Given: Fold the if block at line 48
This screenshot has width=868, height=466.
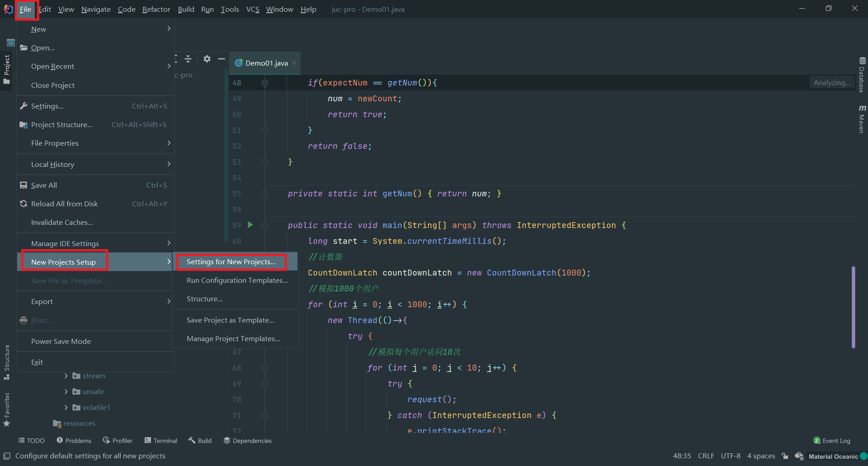Looking at the screenshot, I should point(265,83).
